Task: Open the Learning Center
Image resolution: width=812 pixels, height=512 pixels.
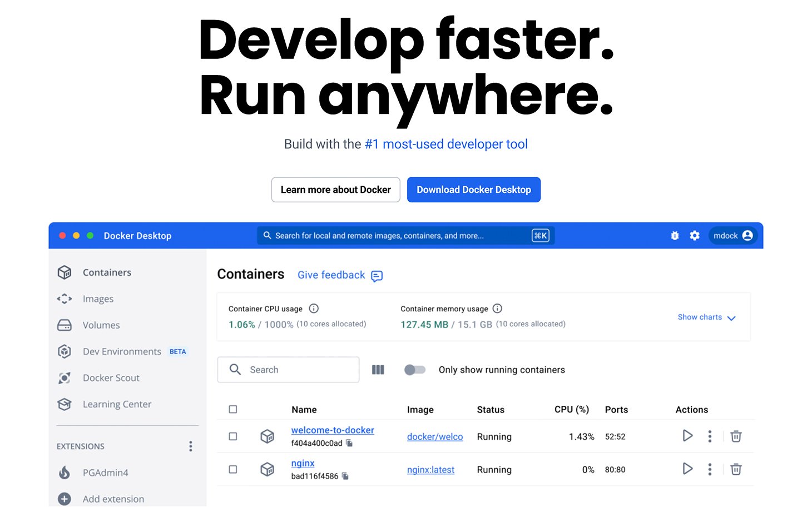Action: pos(117,404)
